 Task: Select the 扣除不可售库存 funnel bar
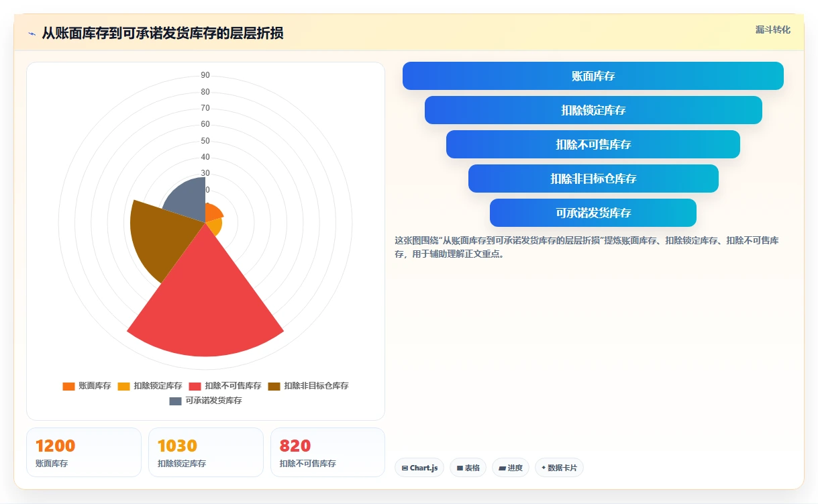[593, 144]
